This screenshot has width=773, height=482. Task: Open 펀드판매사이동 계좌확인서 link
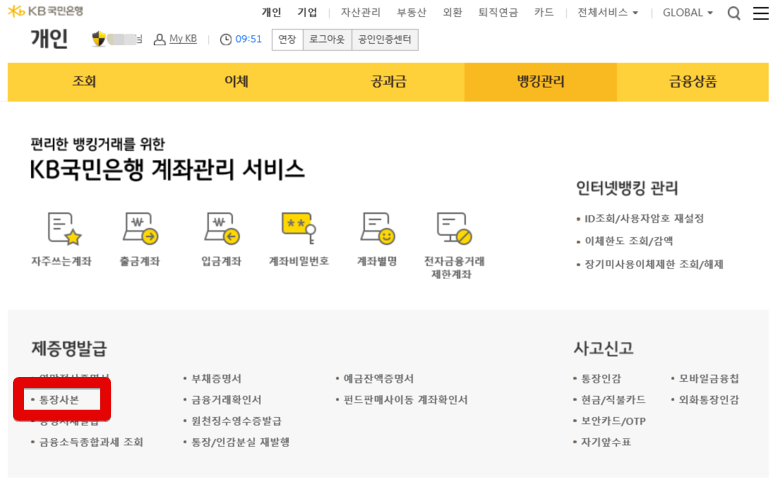405,400
